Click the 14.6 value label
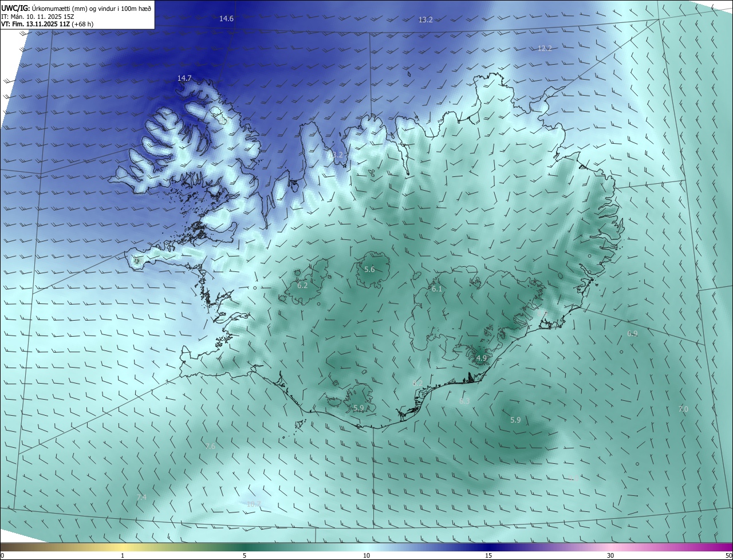The height and width of the screenshot is (560, 733). (226, 19)
